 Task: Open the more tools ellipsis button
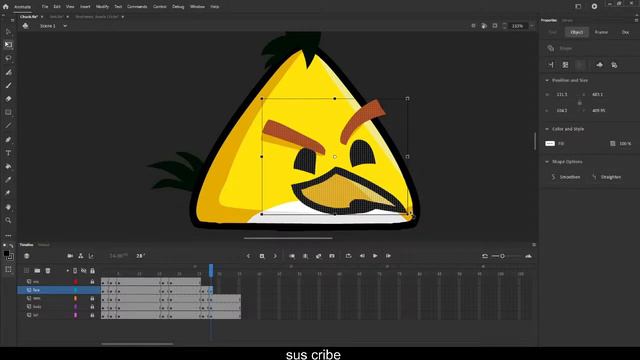[8, 236]
